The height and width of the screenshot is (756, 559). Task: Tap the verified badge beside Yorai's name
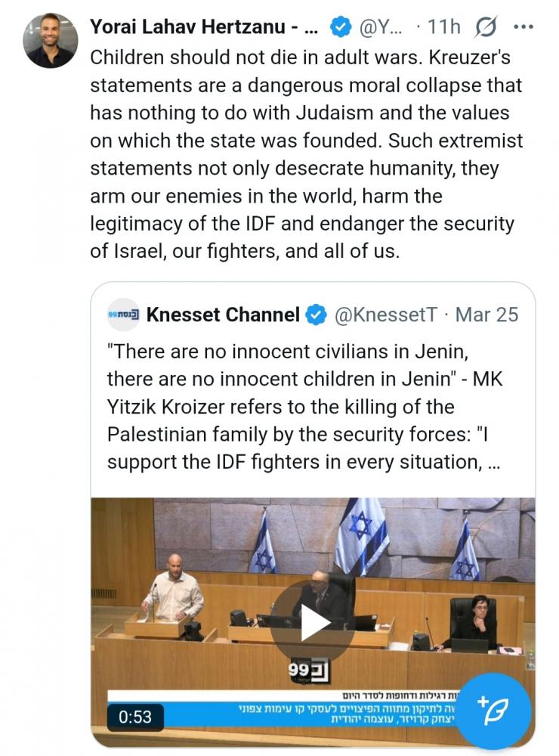(x=341, y=27)
